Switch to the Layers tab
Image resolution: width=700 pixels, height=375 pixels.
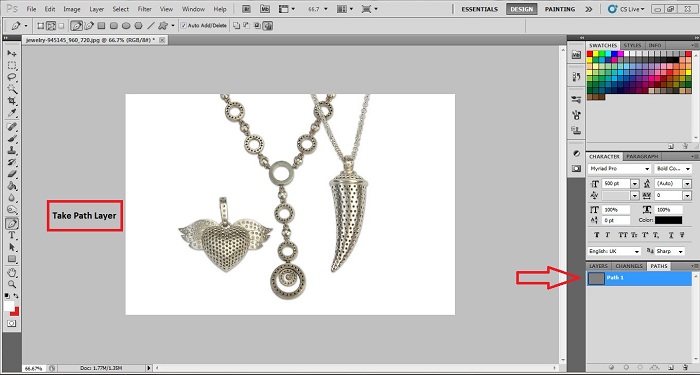[x=598, y=266]
